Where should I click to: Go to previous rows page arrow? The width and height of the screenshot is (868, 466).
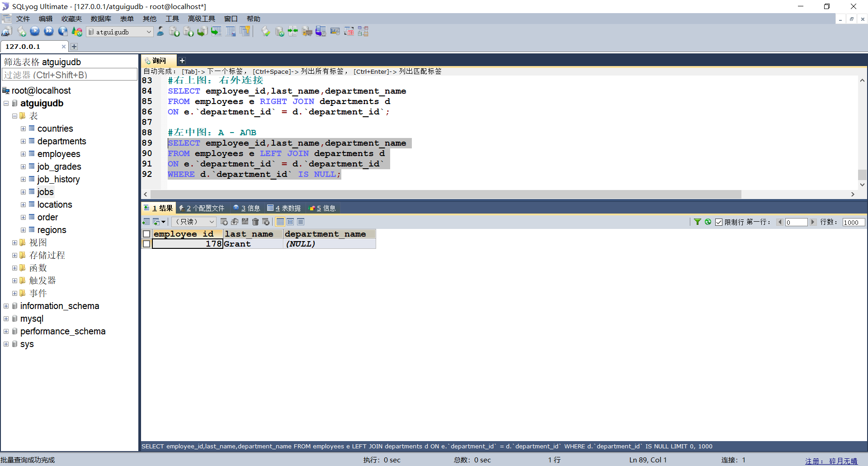point(780,222)
